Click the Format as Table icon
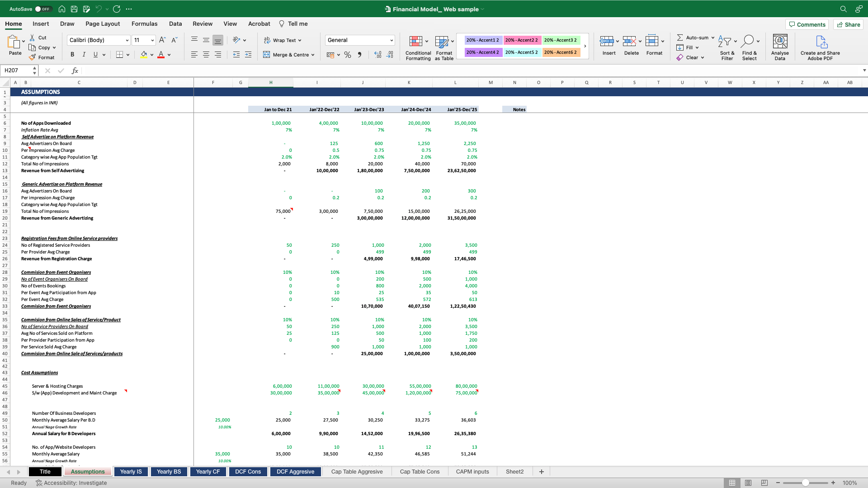This screenshot has height=488, width=868. tap(442, 42)
